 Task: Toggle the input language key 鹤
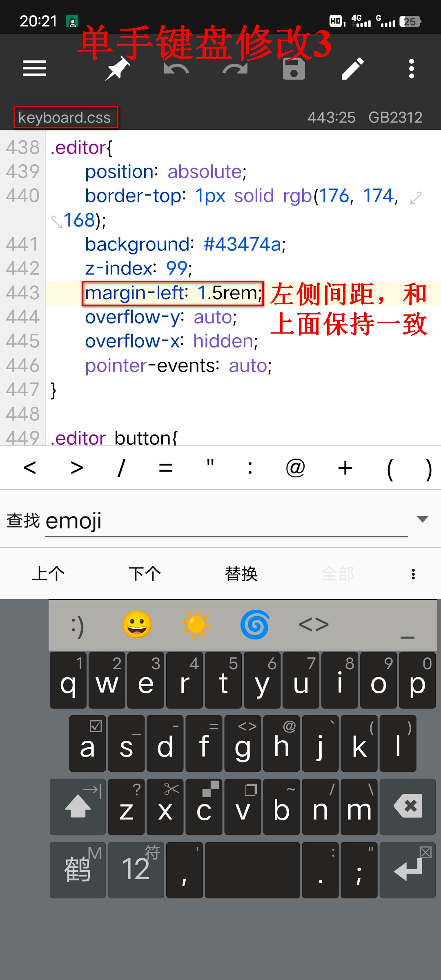click(x=78, y=870)
